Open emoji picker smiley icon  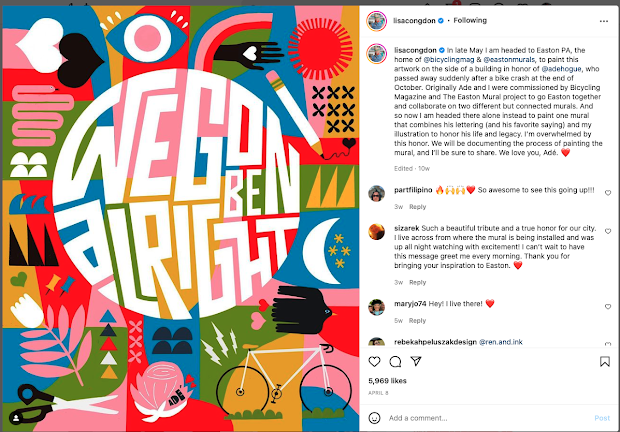374,418
